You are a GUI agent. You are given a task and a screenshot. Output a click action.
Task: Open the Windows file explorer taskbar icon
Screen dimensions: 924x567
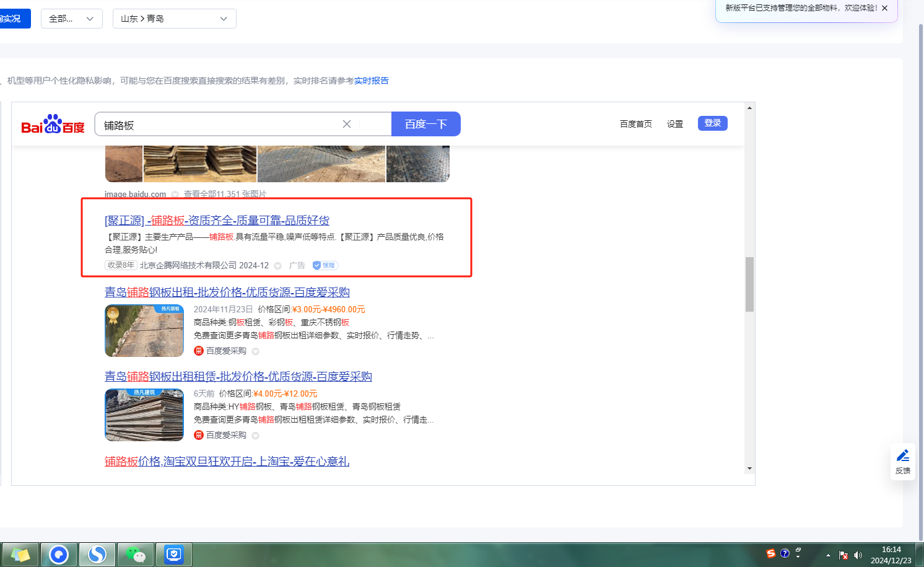[x=20, y=555]
